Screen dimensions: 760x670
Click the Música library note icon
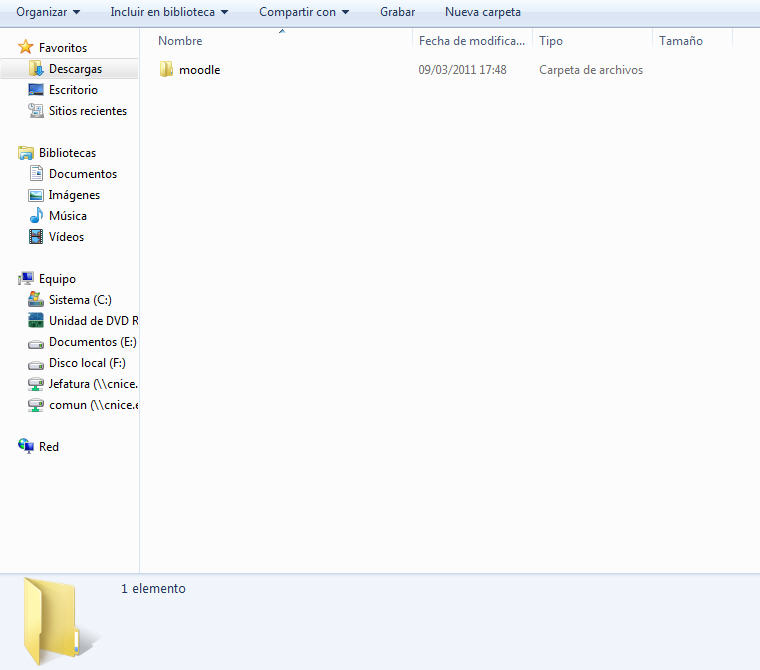click(x=36, y=216)
